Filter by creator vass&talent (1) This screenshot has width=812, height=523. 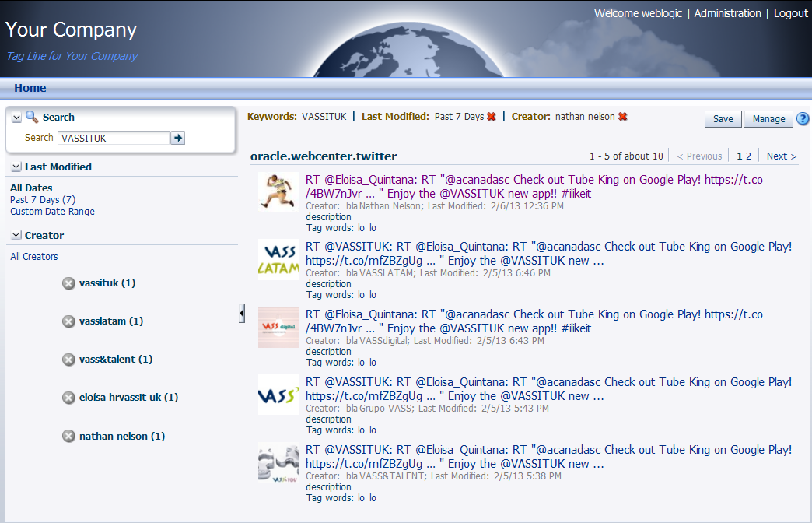115,360
